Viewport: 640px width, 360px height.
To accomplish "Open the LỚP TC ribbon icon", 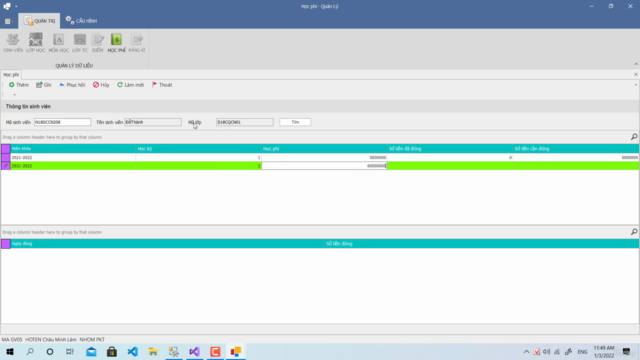I will pyautogui.click(x=80, y=43).
